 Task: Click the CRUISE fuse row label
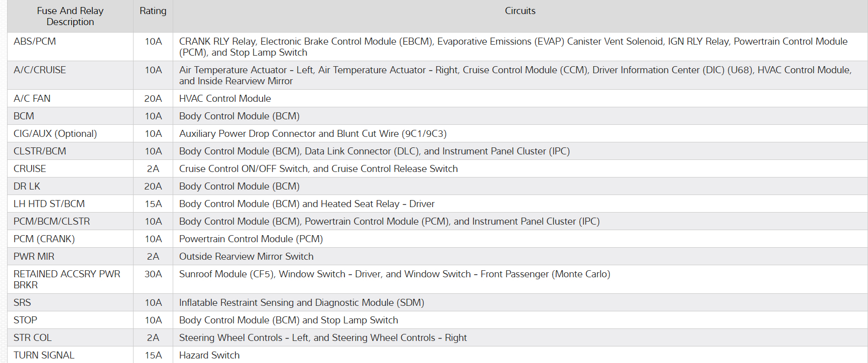click(x=30, y=169)
